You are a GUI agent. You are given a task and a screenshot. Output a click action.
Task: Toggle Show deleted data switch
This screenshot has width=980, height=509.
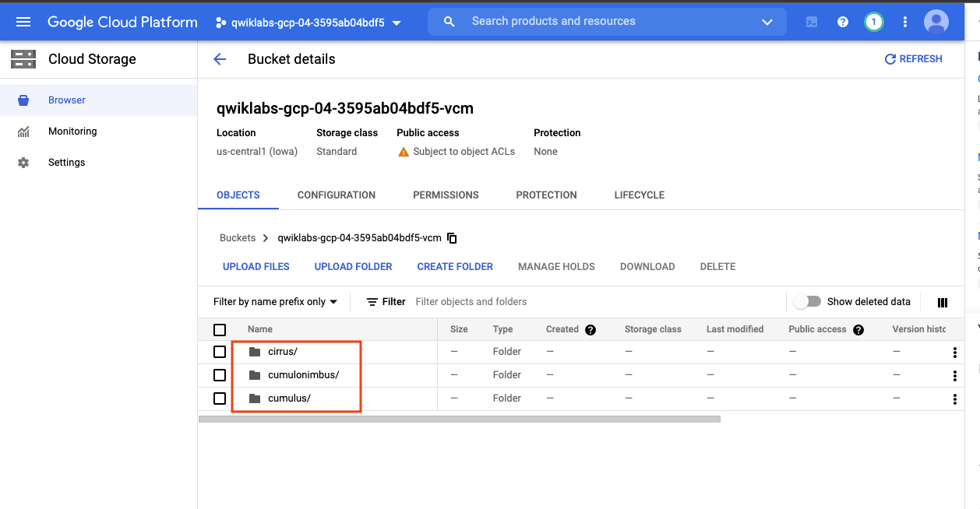click(807, 302)
